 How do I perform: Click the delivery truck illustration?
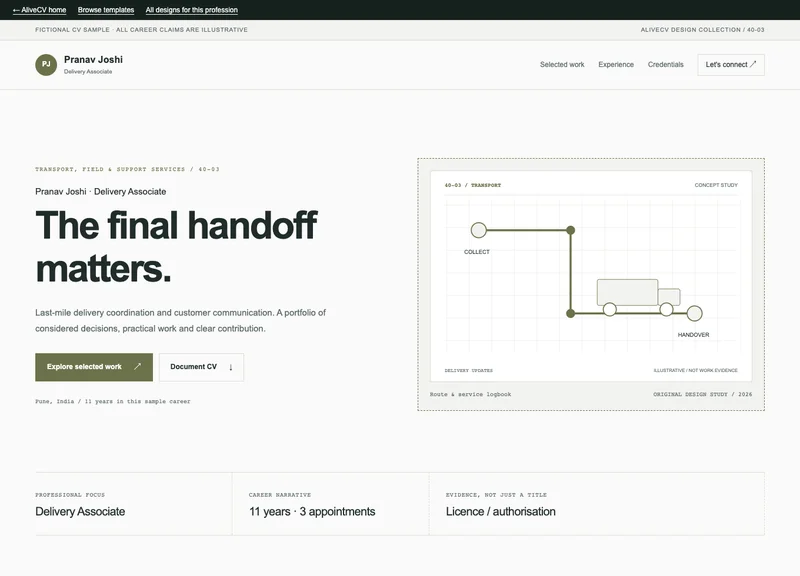tap(638, 297)
